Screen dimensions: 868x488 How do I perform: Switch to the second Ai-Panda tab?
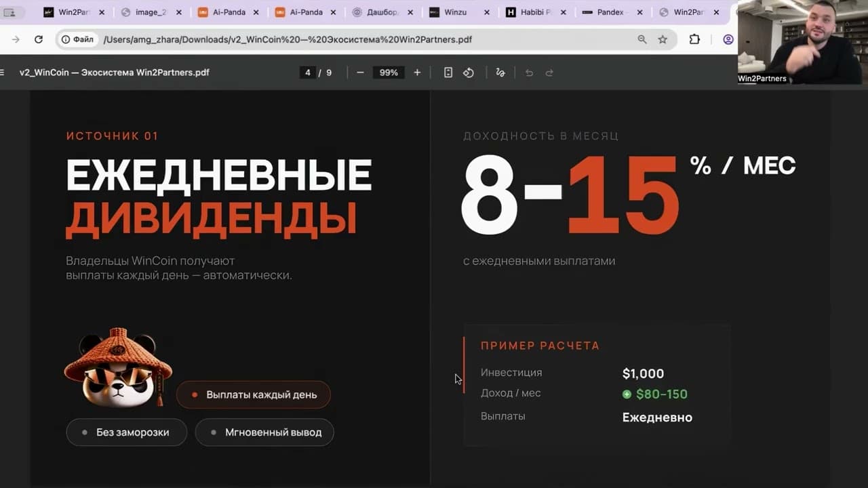pos(305,12)
